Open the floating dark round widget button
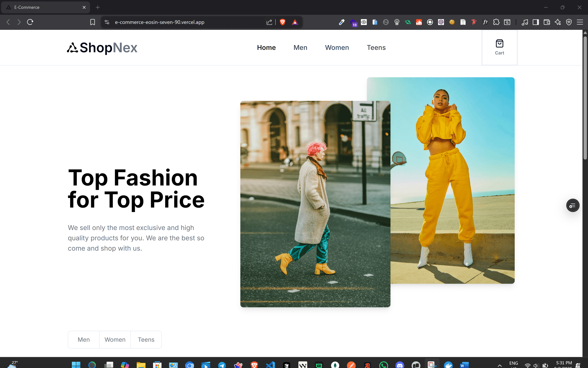 (x=573, y=205)
